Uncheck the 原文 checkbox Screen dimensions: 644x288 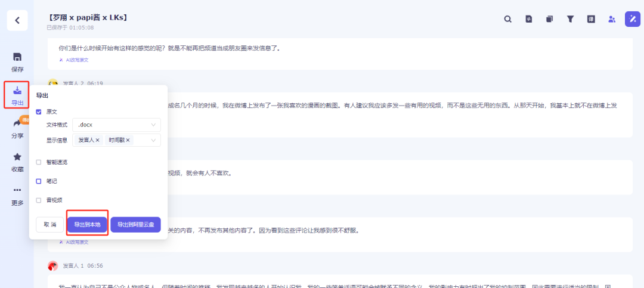tap(39, 112)
